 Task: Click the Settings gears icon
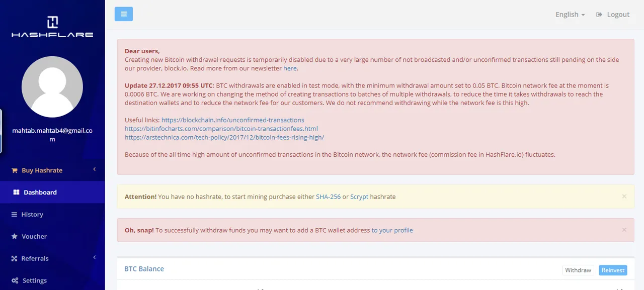click(15, 281)
